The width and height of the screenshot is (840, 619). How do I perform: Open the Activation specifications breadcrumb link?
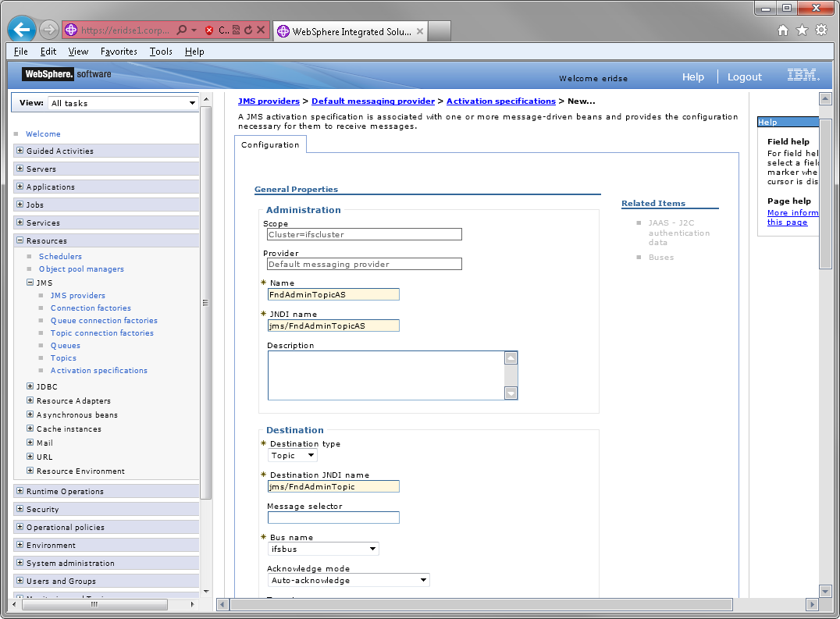pyautogui.click(x=501, y=101)
